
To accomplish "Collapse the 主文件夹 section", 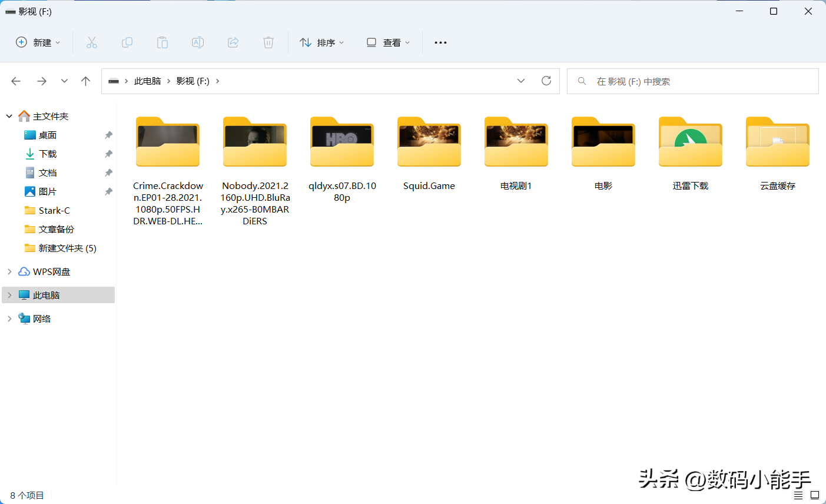I will pos(9,116).
